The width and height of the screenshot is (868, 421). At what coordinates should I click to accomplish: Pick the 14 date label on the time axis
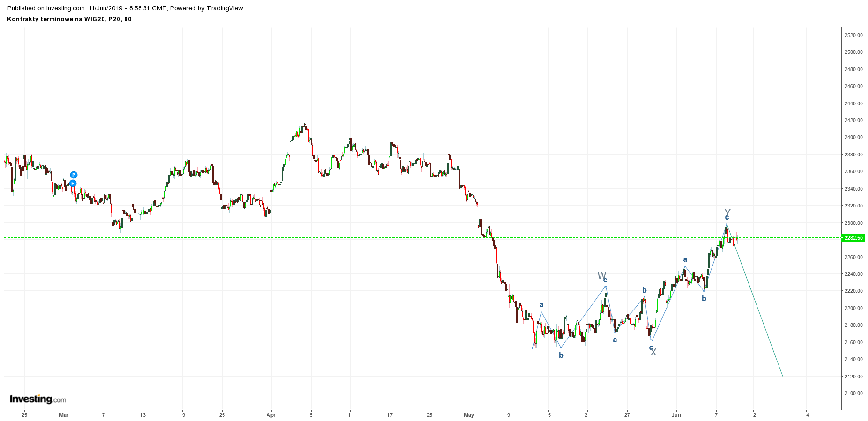806,415
